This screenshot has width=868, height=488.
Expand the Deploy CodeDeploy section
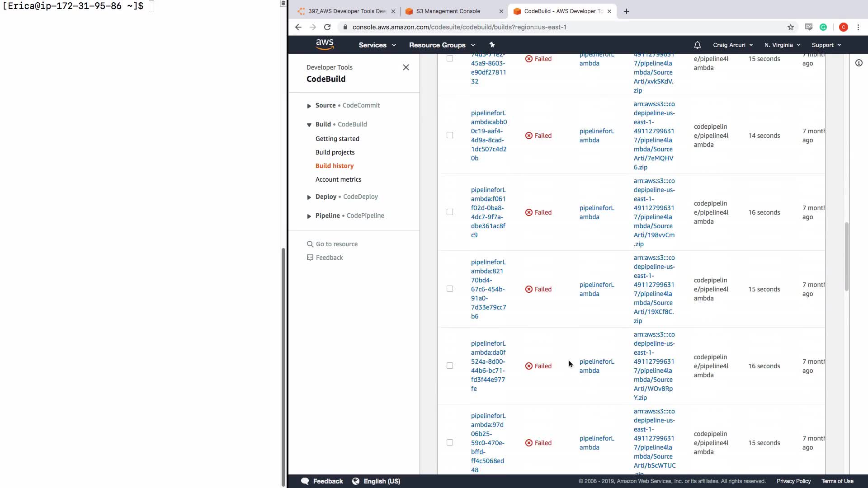pyautogui.click(x=309, y=197)
